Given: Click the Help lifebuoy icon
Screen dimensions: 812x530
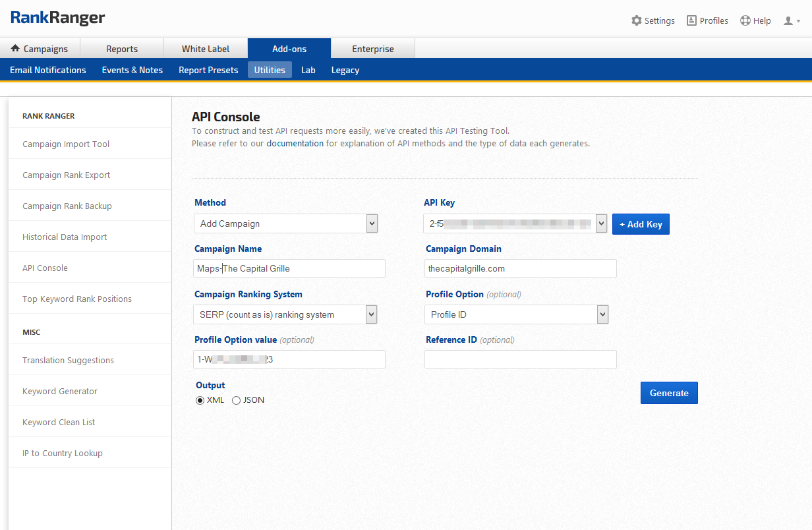Looking at the screenshot, I should pos(745,20).
